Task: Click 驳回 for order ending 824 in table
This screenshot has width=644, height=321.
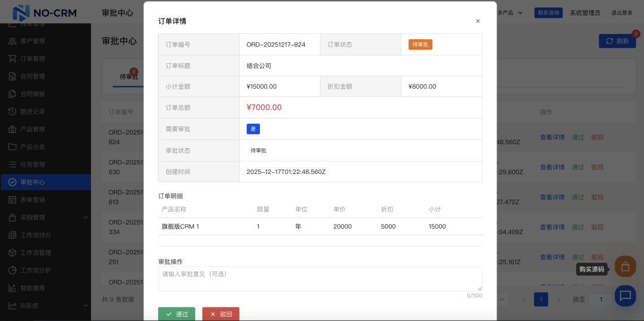Action: pos(597,138)
